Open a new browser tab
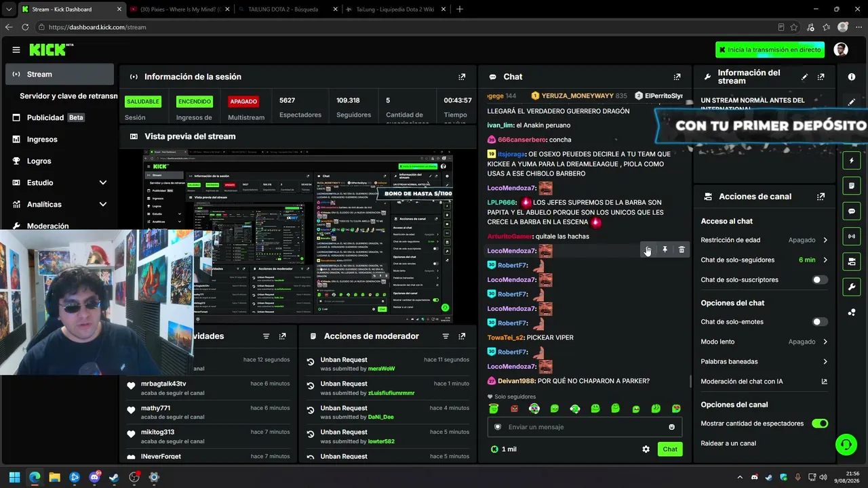Image resolution: width=868 pixels, height=488 pixels. [459, 9]
